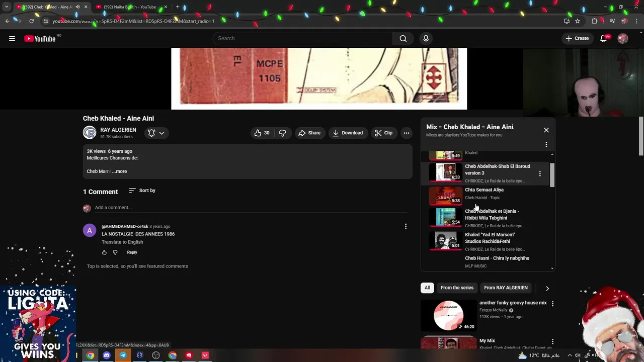Select the All filter chip
The width and height of the screenshot is (644, 362).
pos(427,288)
